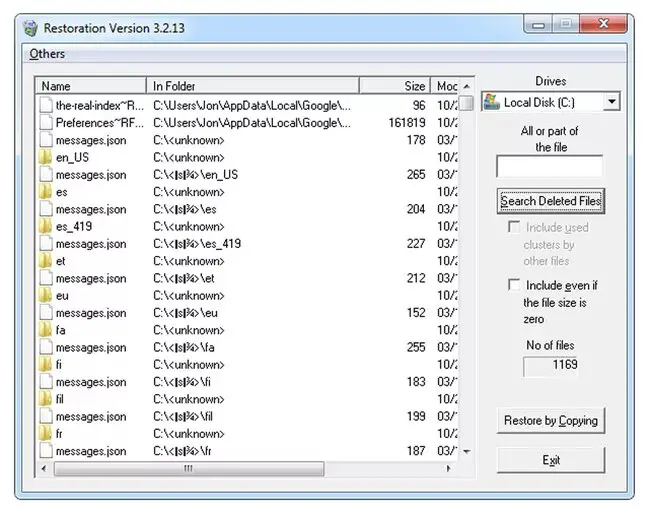Click the horizontal scrollbar thumb

[x=189, y=469]
